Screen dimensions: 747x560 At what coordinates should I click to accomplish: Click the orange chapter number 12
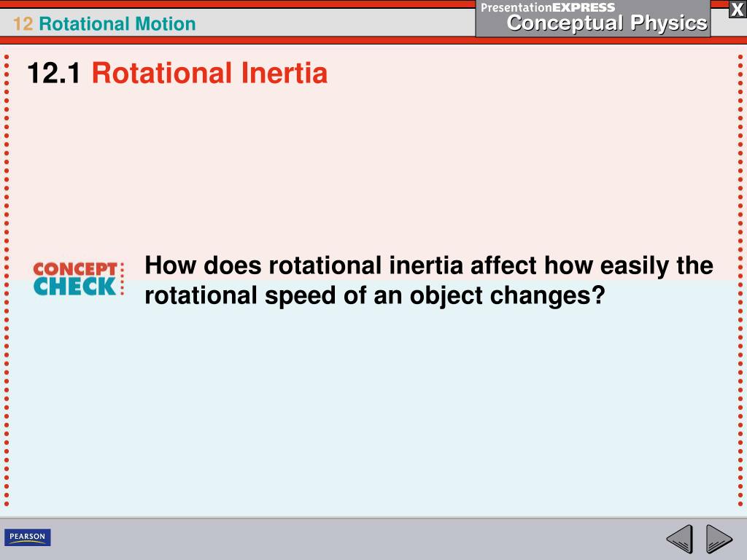[x=23, y=24]
